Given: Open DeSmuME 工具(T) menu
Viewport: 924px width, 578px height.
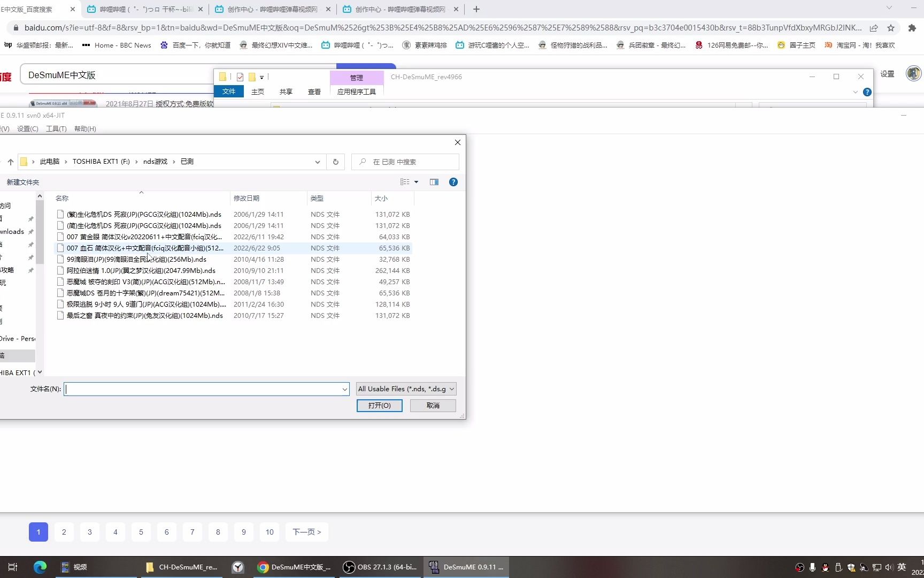Looking at the screenshot, I should pos(56,129).
